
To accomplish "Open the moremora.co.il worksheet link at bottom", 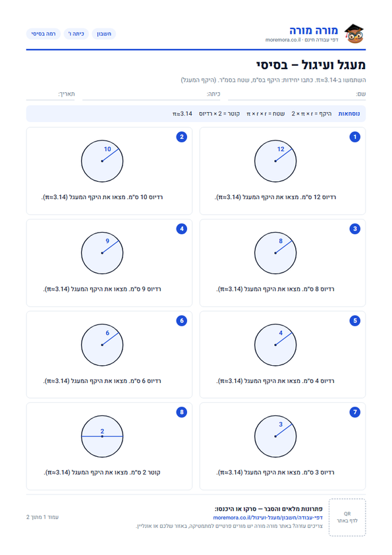I will coord(268,517).
